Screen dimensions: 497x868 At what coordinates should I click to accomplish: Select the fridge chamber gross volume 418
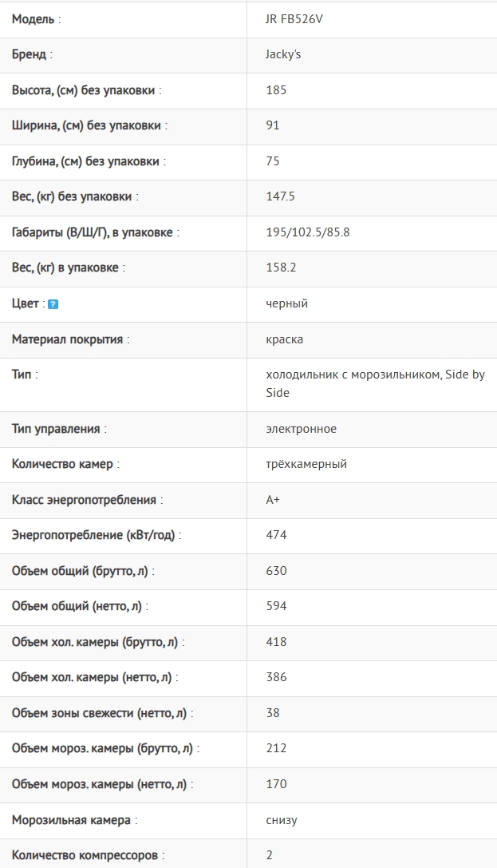pos(276,641)
